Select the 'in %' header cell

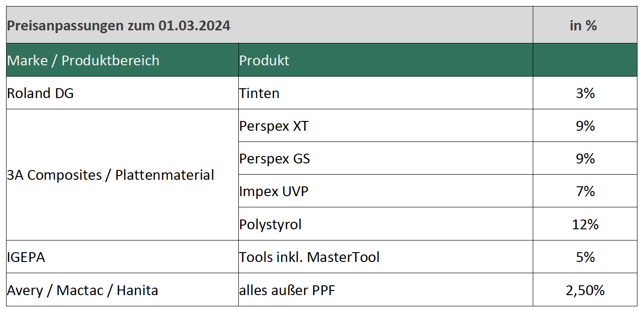pyautogui.click(x=583, y=26)
